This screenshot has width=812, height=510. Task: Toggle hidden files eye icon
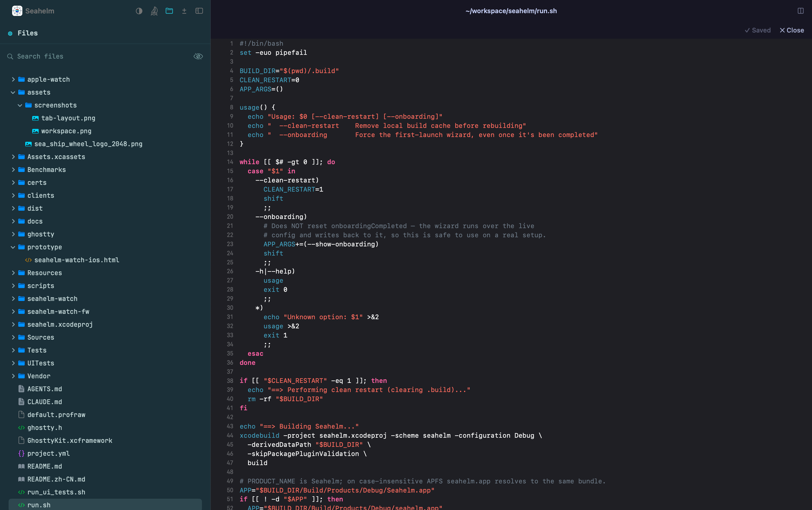click(198, 56)
